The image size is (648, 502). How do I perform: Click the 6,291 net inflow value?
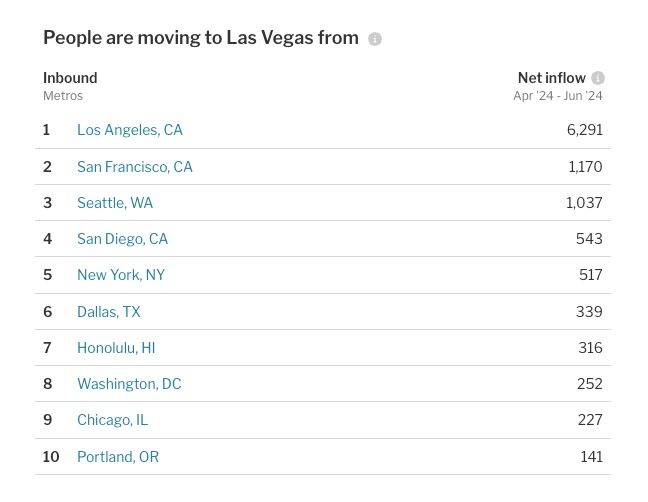click(x=584, y=130)
